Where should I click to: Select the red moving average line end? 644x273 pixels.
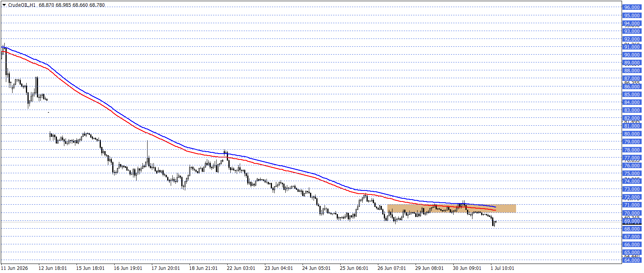click(x=495, y=211)
